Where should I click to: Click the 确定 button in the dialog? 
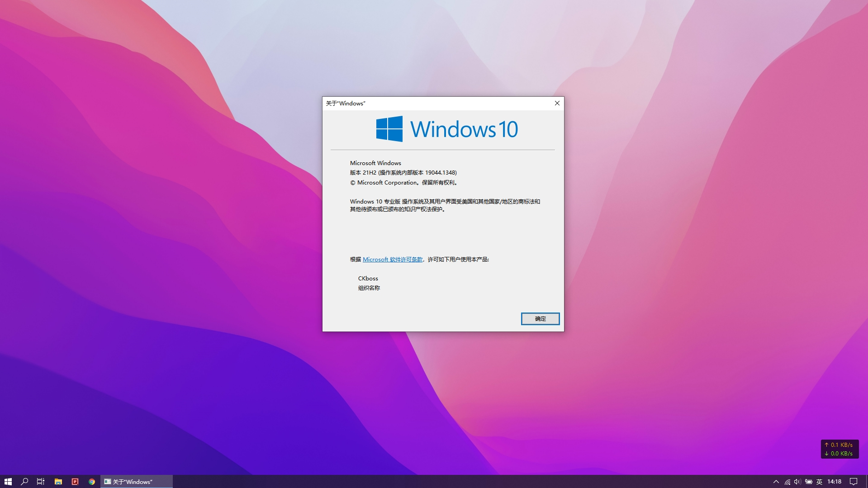pyautogui.click(x=540, y=319)
